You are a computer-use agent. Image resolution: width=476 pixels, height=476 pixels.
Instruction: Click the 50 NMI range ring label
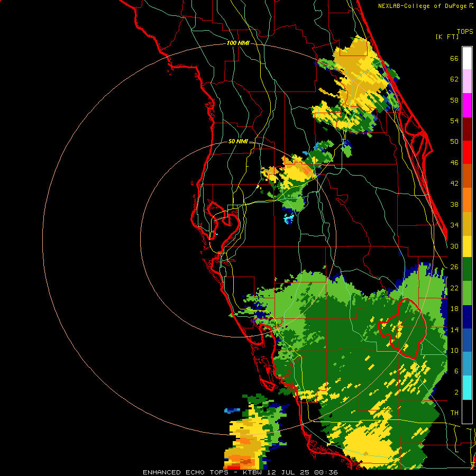[238, 141]
